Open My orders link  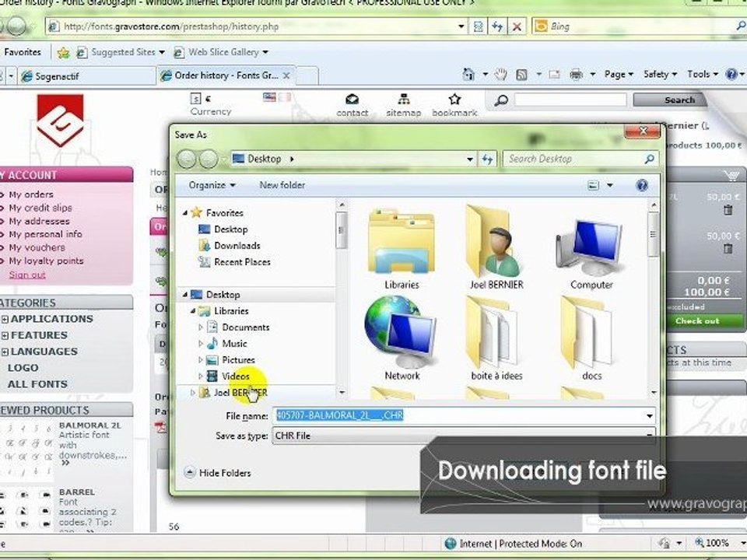tap(31, 194)
